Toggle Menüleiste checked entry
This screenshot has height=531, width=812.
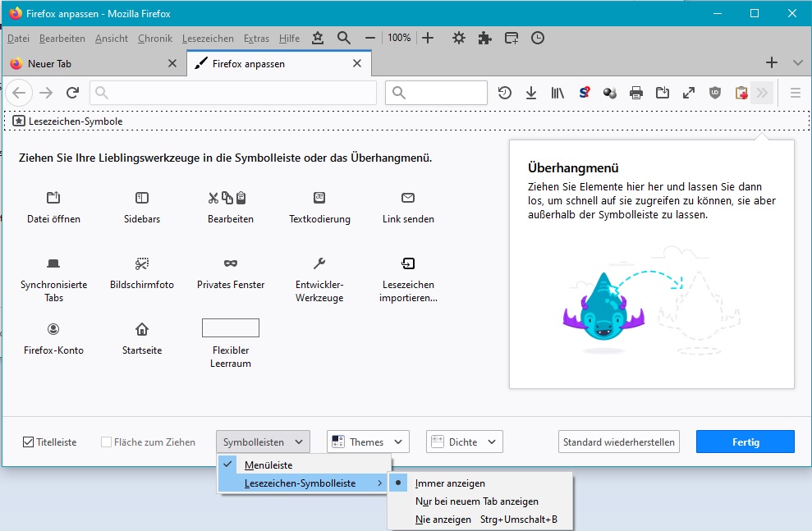(x=305, y=465)
